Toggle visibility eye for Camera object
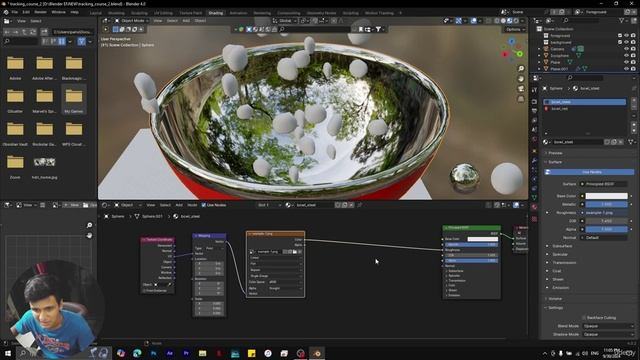Screen dimensions: 640x360 coord(627,49)
